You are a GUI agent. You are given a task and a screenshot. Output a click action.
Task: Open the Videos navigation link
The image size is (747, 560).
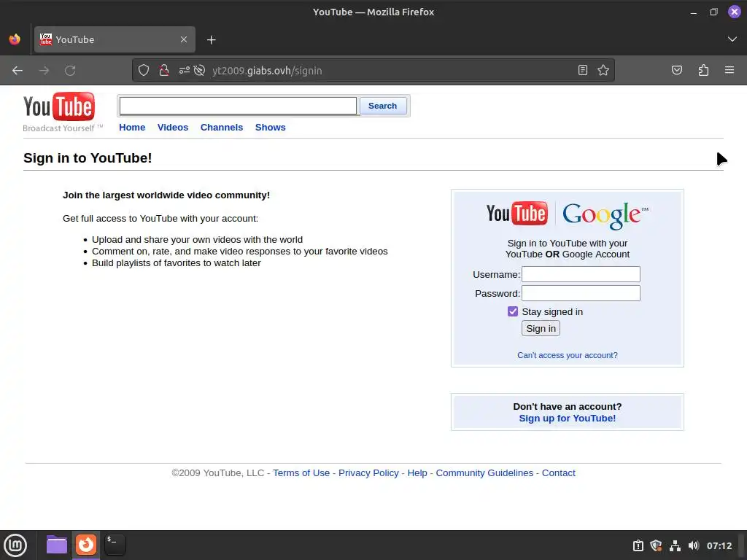pyautogui.click(x=172, y=127)
